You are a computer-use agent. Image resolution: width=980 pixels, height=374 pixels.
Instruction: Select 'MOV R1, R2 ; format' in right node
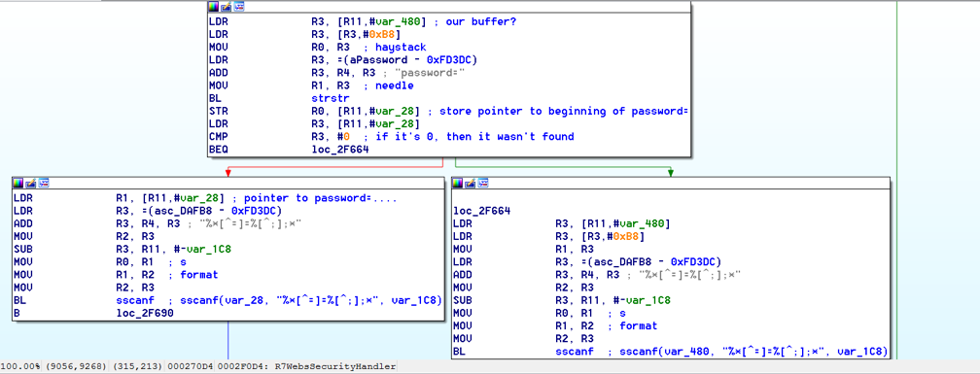point(555,326)
